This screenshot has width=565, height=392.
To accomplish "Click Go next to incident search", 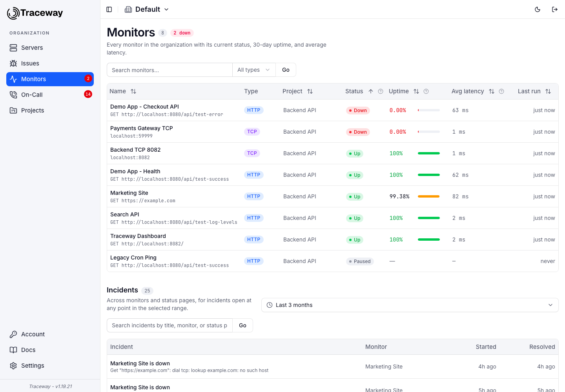I will pos(242,325).
